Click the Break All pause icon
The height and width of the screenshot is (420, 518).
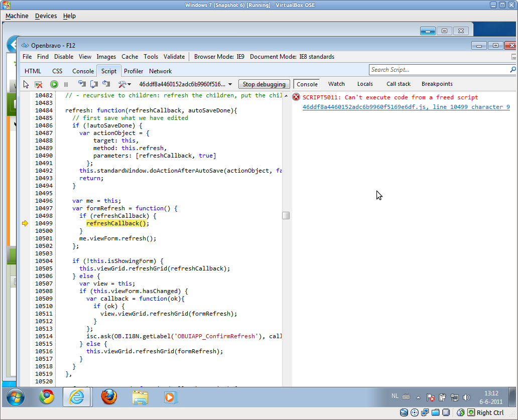click(66, 84)
